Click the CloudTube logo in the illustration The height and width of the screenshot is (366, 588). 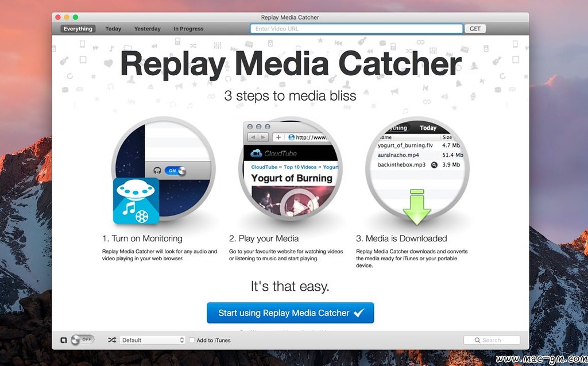click(x=274, y=153)
